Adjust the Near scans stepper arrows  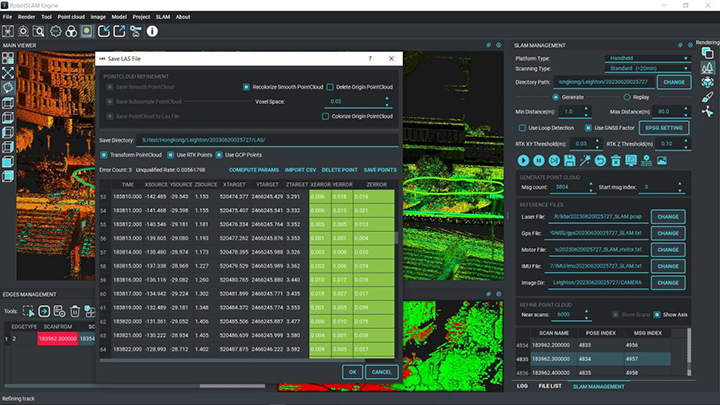coord(586,315)
